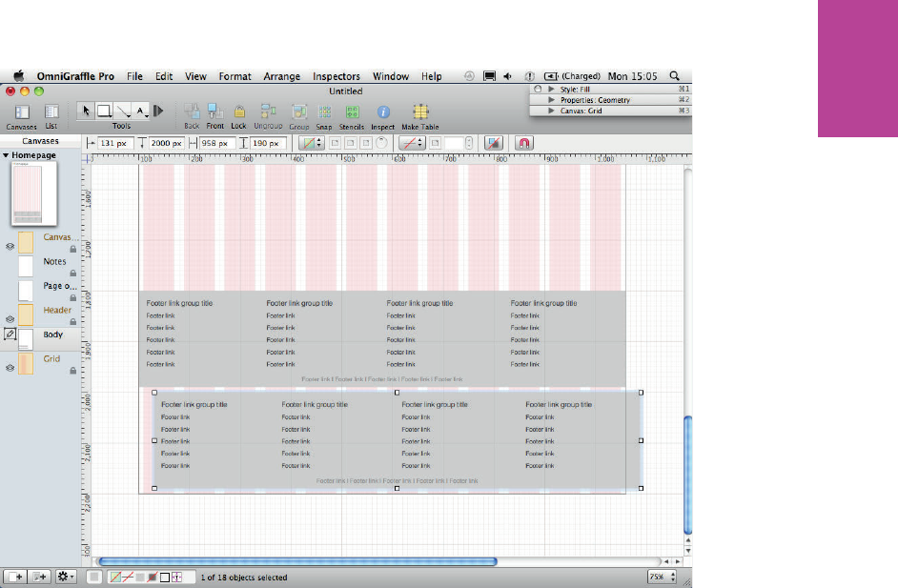Bring selection to Front
Viewport: 898px width, 588px height.
(215, 112)
